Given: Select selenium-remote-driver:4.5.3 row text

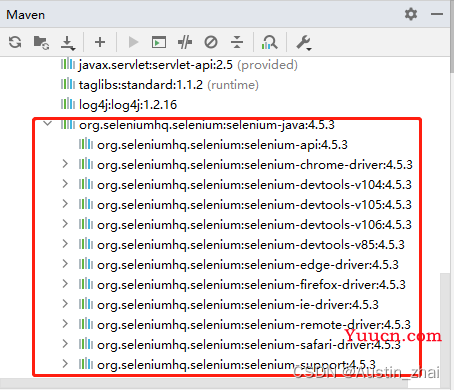Looking at the screenshot, I should click(x=254, y=325).
